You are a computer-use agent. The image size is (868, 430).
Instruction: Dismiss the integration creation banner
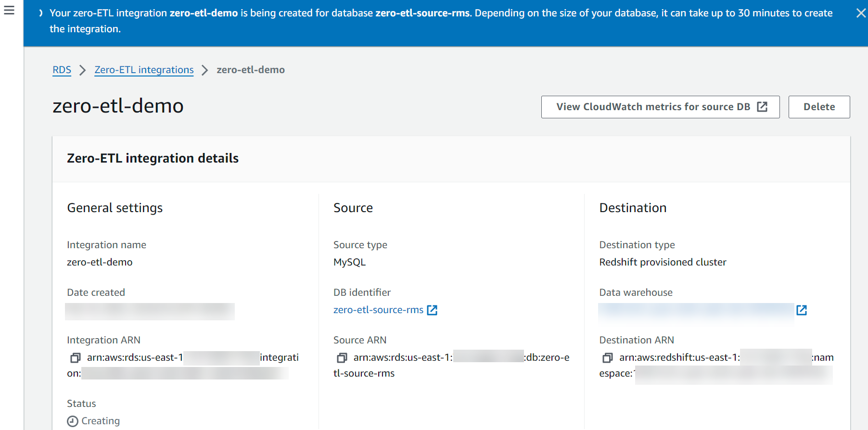click(861, 13)
